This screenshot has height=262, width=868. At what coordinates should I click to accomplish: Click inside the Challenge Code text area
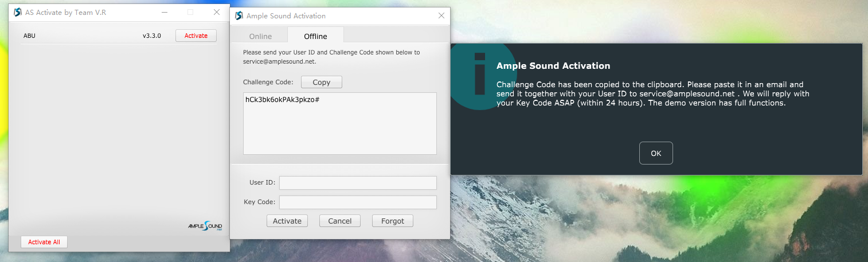339,126
